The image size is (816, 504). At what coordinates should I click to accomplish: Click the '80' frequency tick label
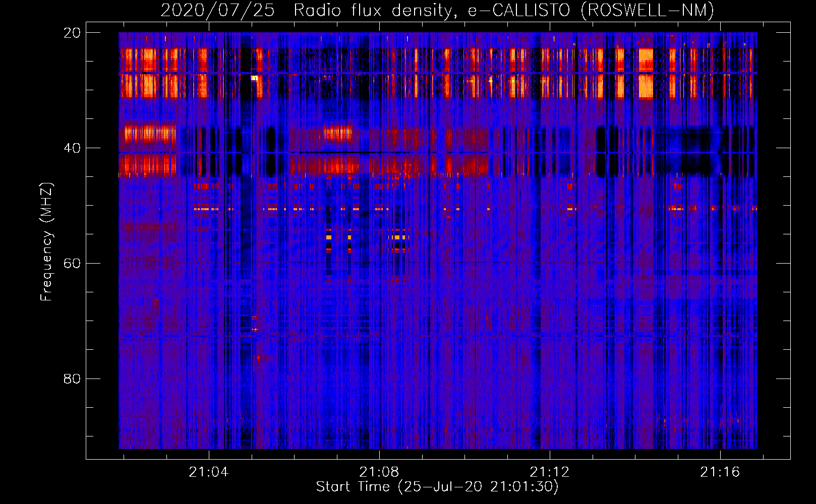tap(72, 379)
